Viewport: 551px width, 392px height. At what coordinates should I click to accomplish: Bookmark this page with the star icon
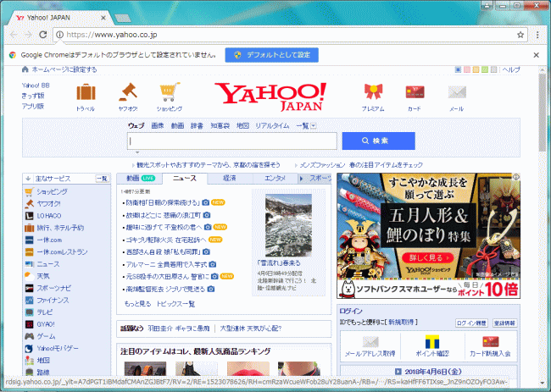tap(520, 35)
